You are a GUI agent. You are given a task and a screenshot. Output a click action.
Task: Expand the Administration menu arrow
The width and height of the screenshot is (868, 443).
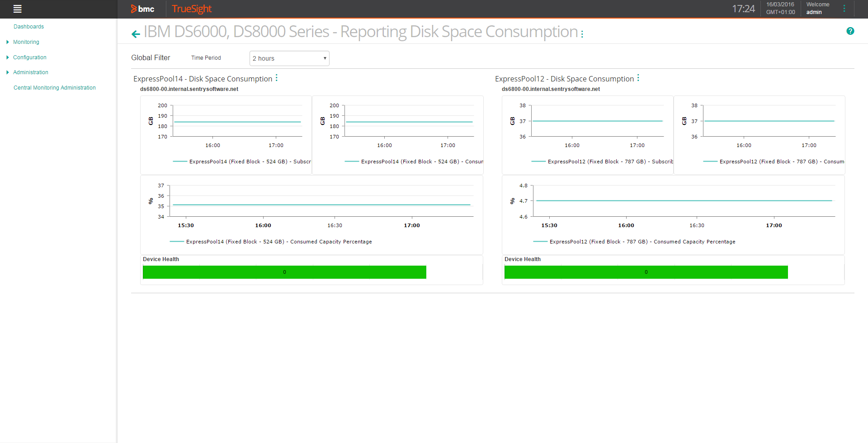(8, 72)
